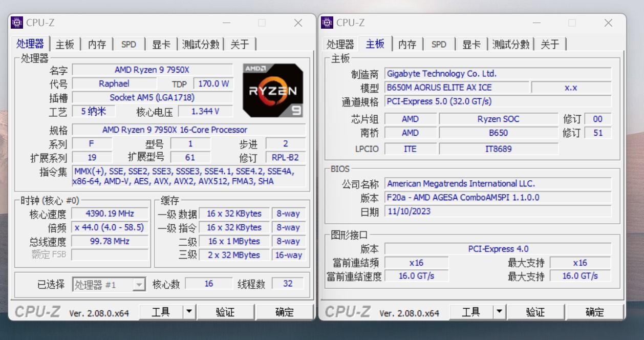
Task: Click the 修订 value RPL-B2
Action: click(286, 157)
